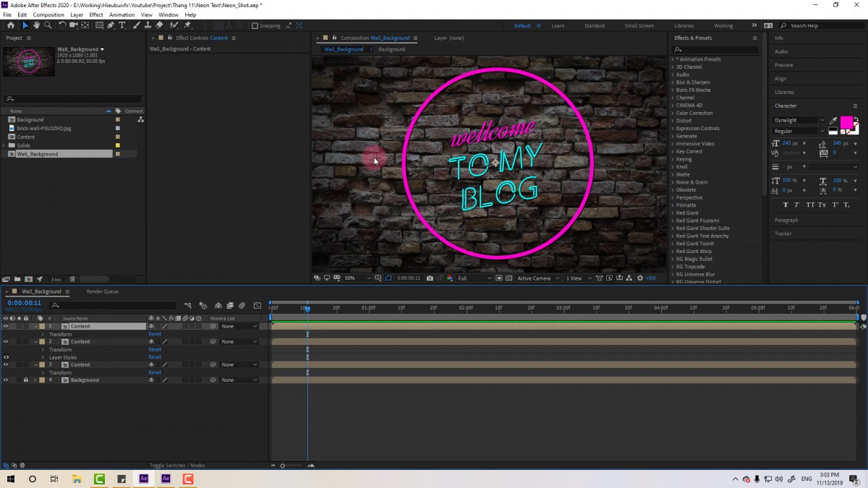
Task: Open the Preview panel
Action: point(784,65)
